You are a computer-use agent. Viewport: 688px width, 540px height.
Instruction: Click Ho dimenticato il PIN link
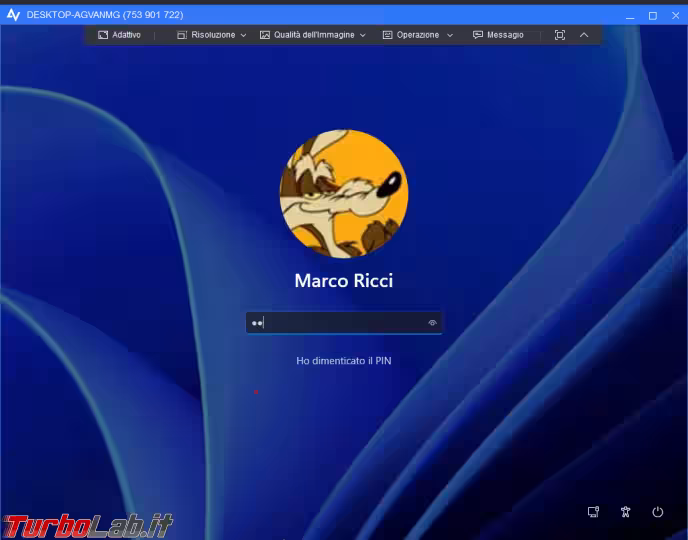point(344,361)
